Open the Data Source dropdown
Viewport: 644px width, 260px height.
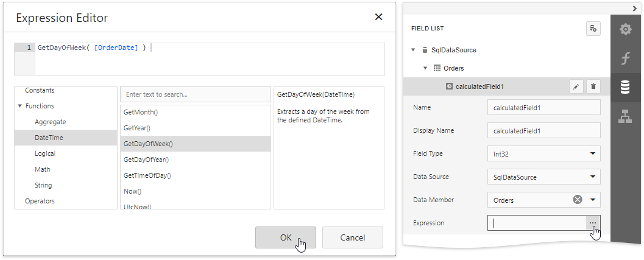click(593, 177)
